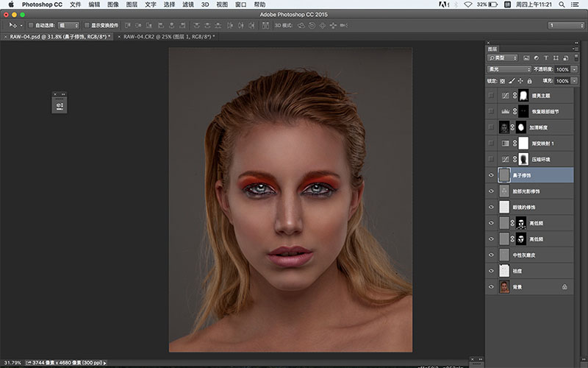The height and width of the screenshot is (368, 588).
Task: Select the Move tool icon in options bar
Action: (x=12, y=25)
